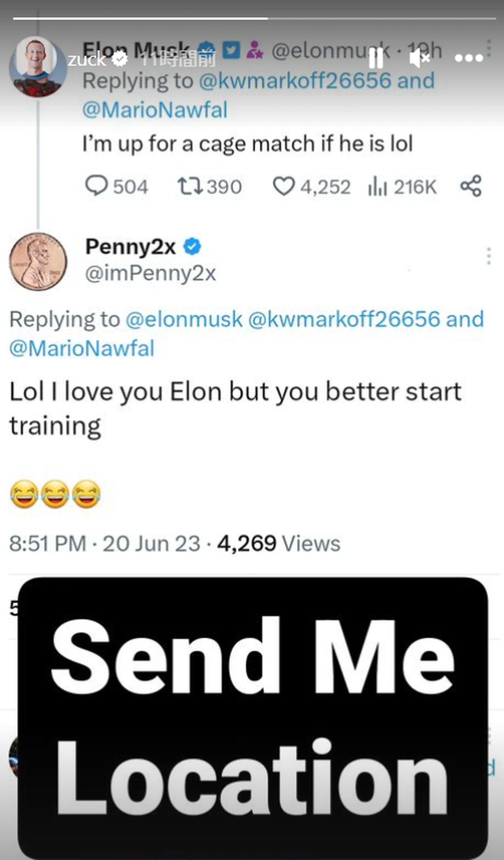
Task: Open the story's three-dot options menu
Action: coord(469,58)
